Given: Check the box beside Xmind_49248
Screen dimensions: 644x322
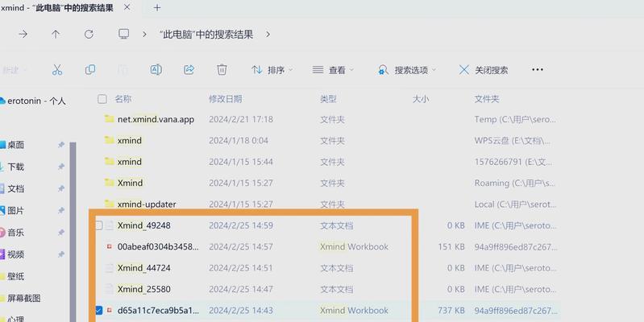Looking at the screenshot, I should (x=98, y=225).
